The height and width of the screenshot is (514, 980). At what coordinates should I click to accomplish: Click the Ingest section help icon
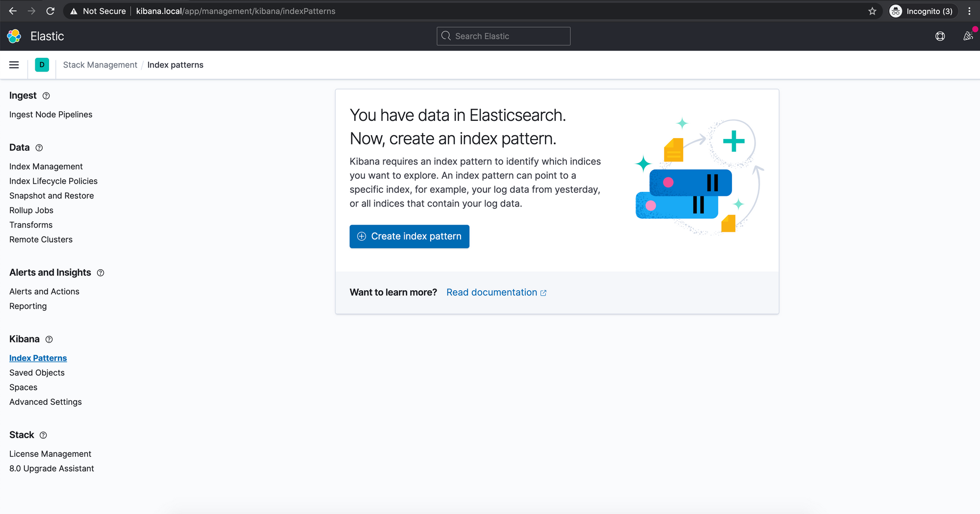(46, 96)
